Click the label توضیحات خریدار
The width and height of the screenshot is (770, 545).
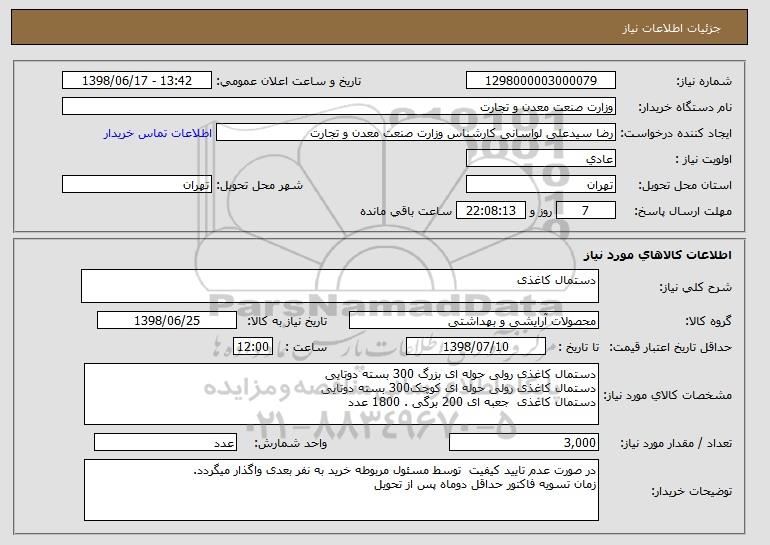point(691,491)
